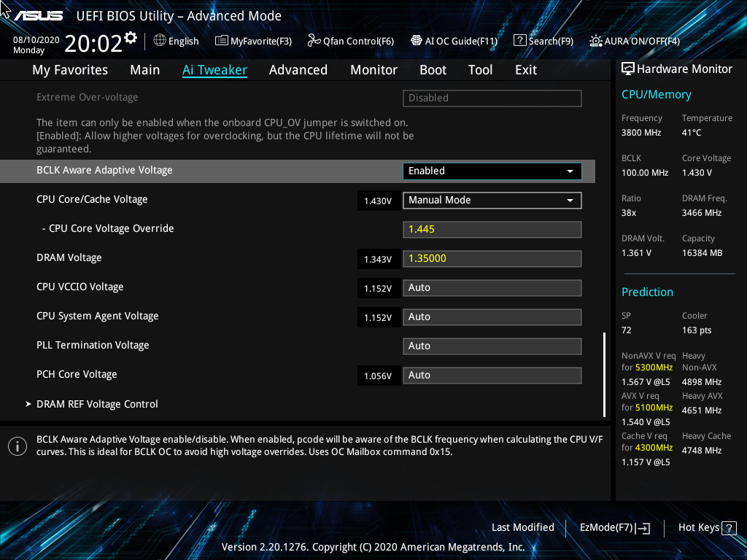The width and height of the screenshot is (747, 560).
Task: Click the Last Modified button
Action: coord(522,528)
